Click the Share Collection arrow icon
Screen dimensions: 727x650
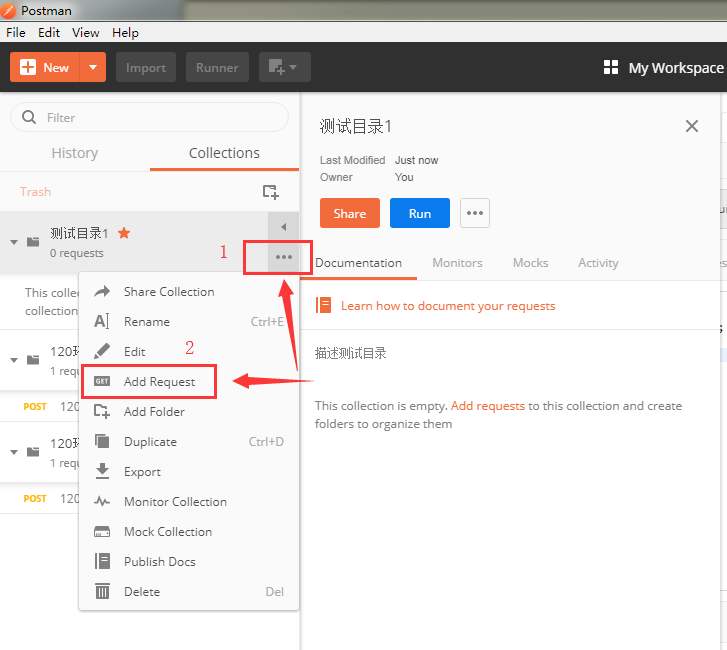[x=102, y=291]
